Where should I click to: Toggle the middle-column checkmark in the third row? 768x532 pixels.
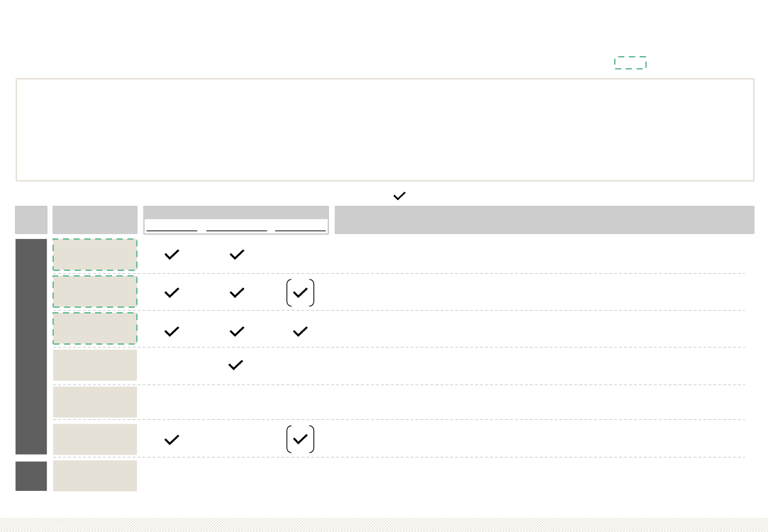point(237,332)
